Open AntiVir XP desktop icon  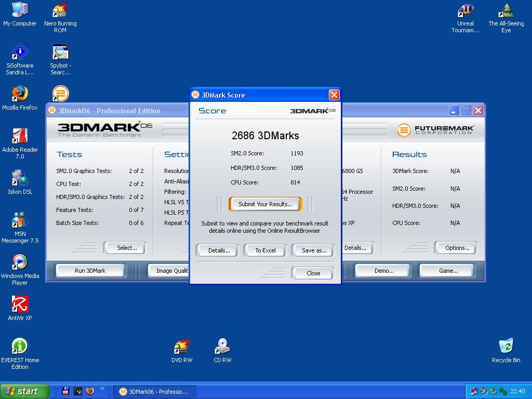coord(20,304)
